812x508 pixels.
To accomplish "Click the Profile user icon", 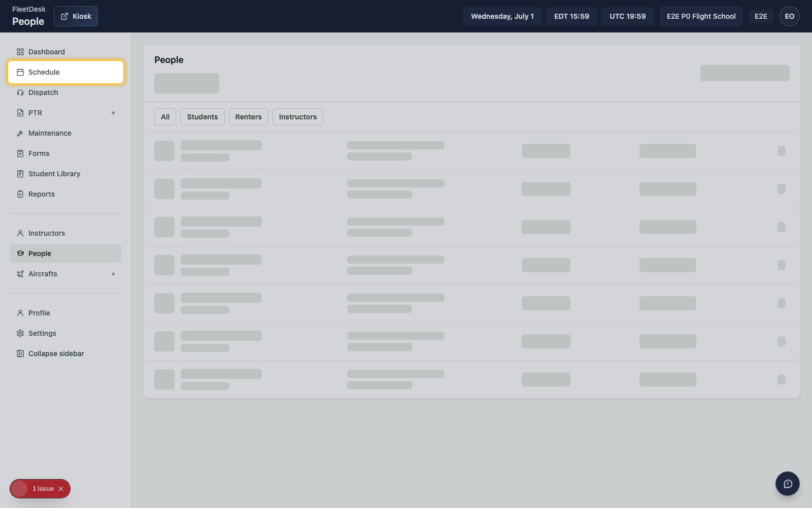I will click(x=20, y=313).
